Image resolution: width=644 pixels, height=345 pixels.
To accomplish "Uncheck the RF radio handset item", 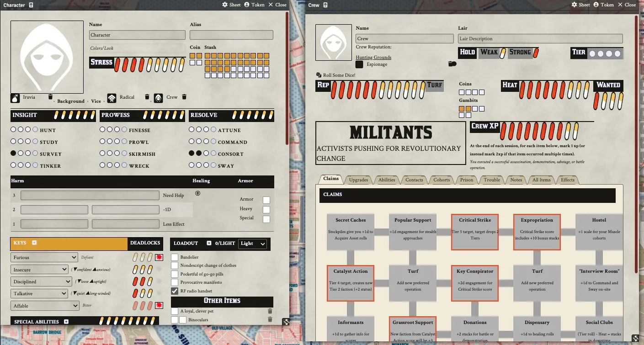I will (x=175, y=291).
